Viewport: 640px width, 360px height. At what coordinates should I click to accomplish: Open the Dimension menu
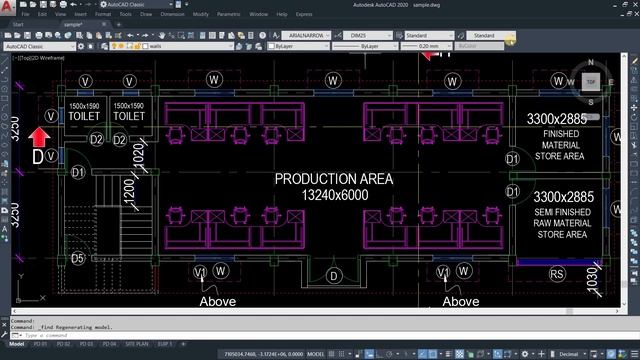coord(172,14)
